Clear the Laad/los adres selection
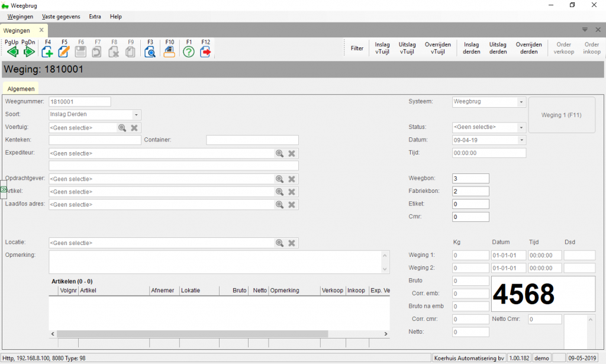Image resolution: width=606 pixels, height=364 pixels. coord(291,204)
